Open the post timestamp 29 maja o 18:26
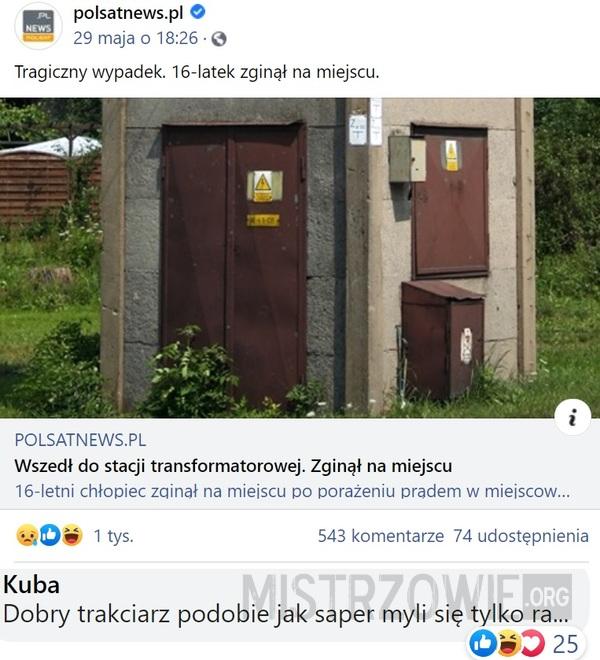The width and height of the screenshot is (600, 660). (x=135, y=38)
